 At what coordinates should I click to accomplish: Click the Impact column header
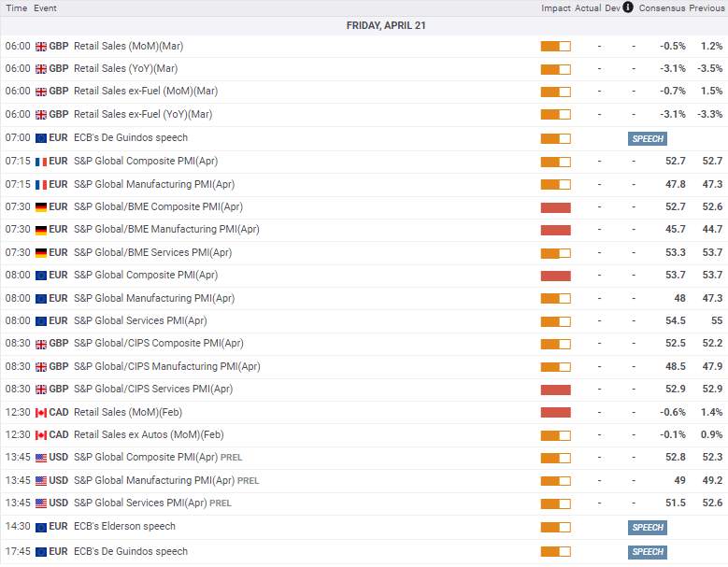tap(556, 7)
